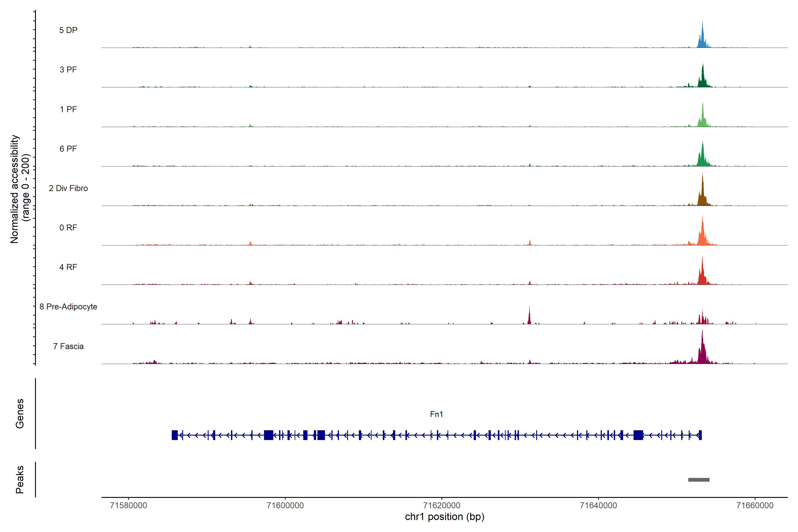Click the largest Fn1 exon block near 71598000

pyautogui.click(x=268, y=435)
